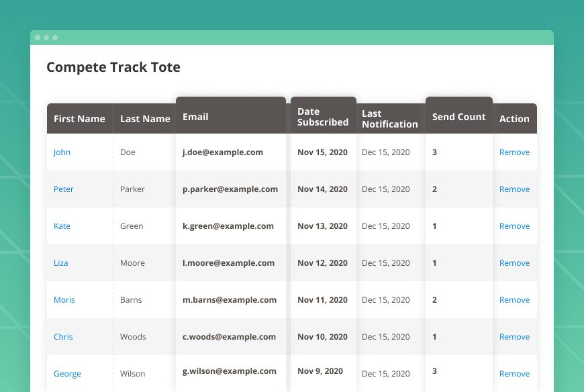Remove subscriber Peter Parker
584x392 pixels.
pyautogui.click(x=514, y=189)
